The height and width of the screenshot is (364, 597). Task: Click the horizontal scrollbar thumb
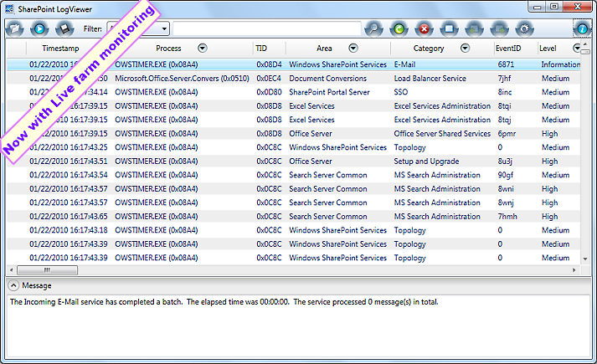pyautogui.click(x=47, y=270)
